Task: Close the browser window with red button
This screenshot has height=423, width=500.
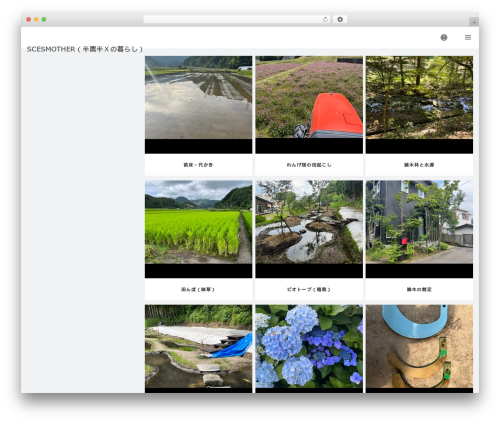Action: click(29, 20)
